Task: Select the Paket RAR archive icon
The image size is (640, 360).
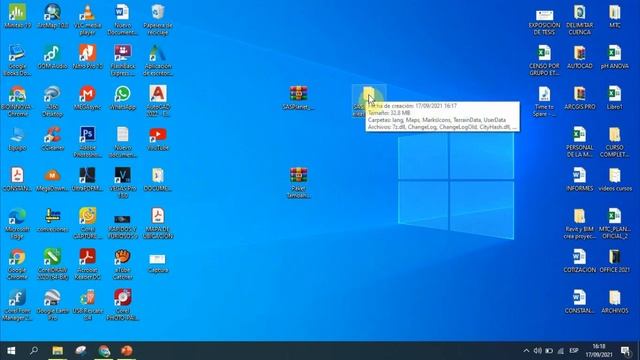Action: 299,183
